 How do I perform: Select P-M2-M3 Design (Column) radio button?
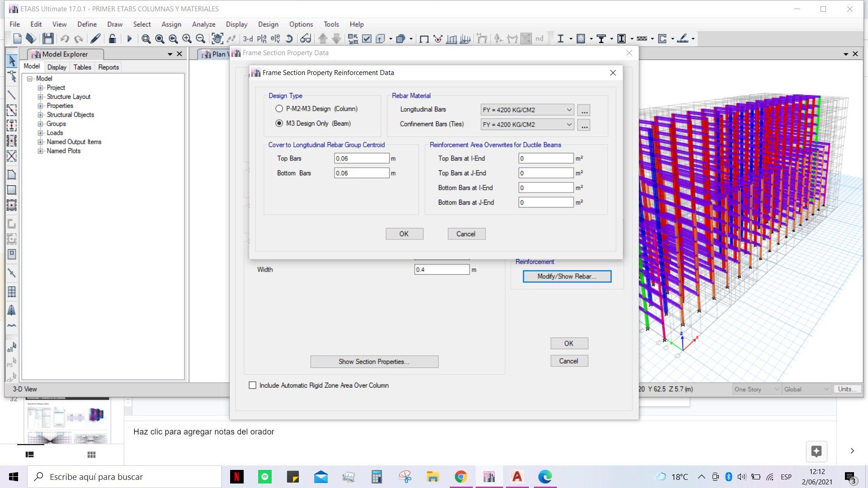279,109
